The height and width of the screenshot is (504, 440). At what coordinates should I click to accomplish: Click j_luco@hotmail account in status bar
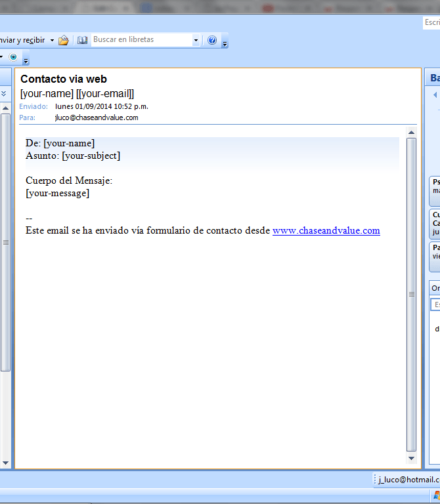coord(408,480)
